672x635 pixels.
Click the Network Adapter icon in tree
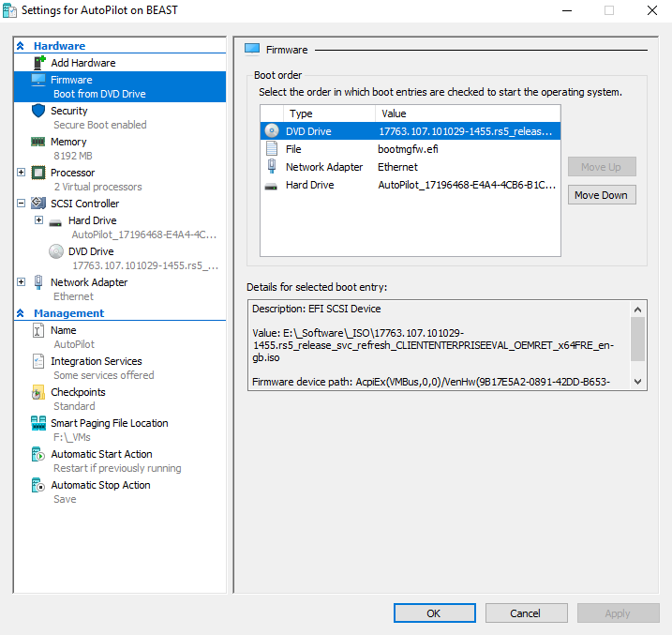pyautogui.click(x=38, y=282)
